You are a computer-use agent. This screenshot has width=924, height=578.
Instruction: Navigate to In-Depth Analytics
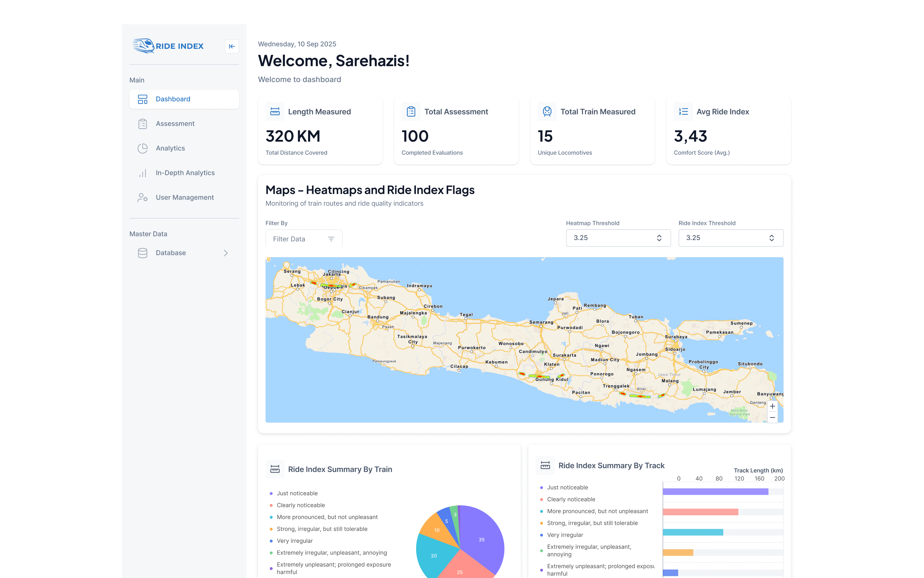(x=184, y=173)
